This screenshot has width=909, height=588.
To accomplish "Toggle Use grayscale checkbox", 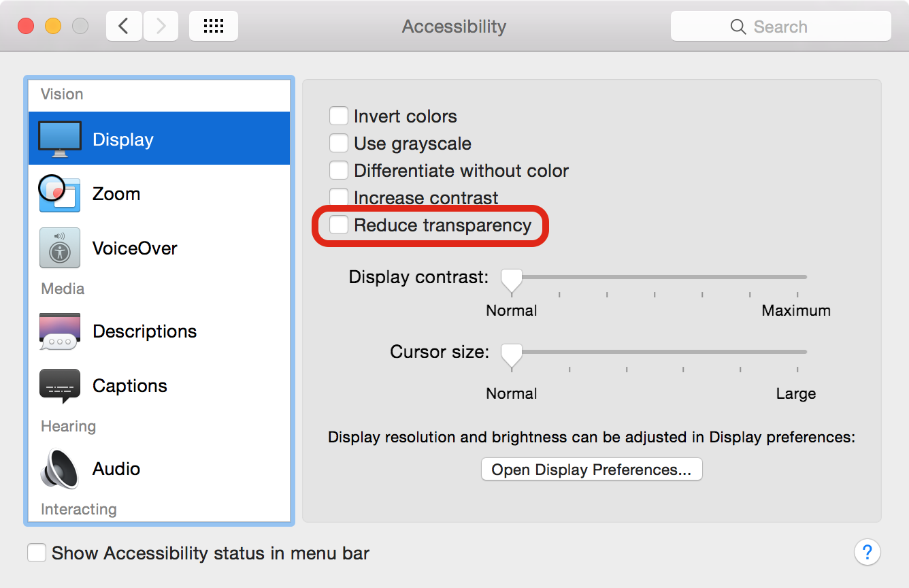I will tap(339, 143).
